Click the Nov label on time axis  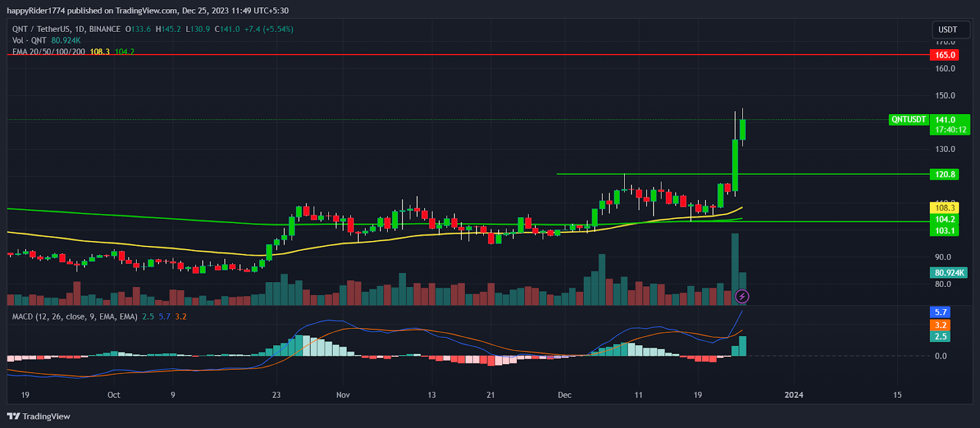(x=343, y=395)
